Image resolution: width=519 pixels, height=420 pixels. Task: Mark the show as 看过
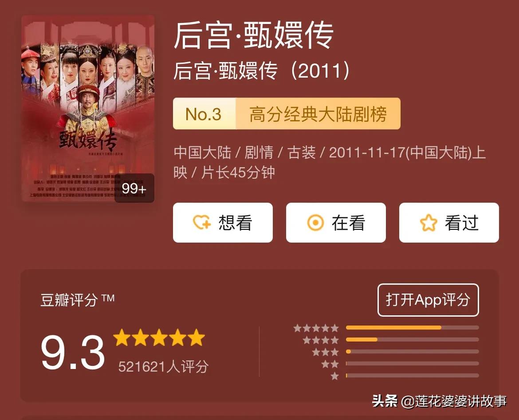click(x=449, y=222)
